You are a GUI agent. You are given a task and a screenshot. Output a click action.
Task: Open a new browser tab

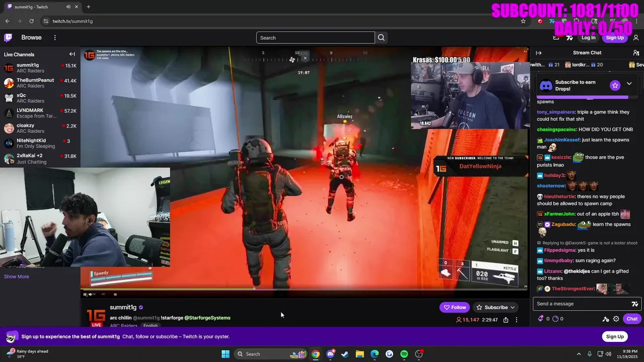88,7
